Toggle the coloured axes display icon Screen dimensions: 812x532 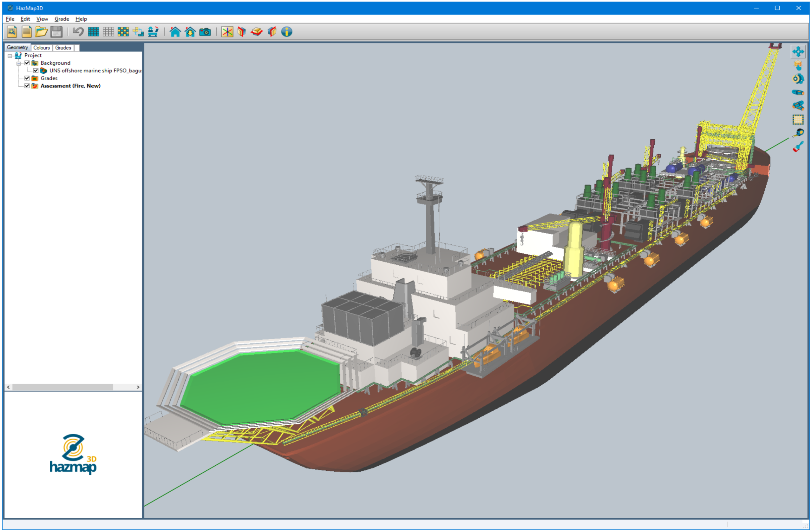tap(227, 32)
